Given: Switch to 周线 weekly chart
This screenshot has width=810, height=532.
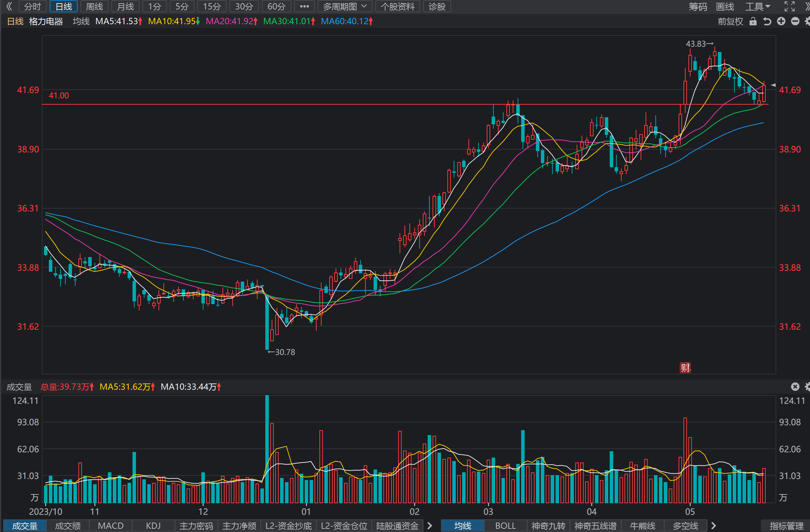Looking at the screenshot, I should point(95,6).
